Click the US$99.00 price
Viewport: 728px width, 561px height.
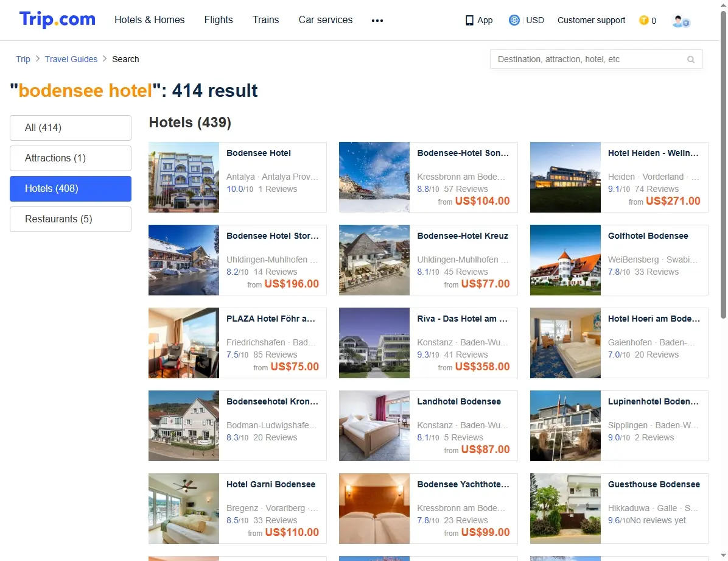click(485, 532)
